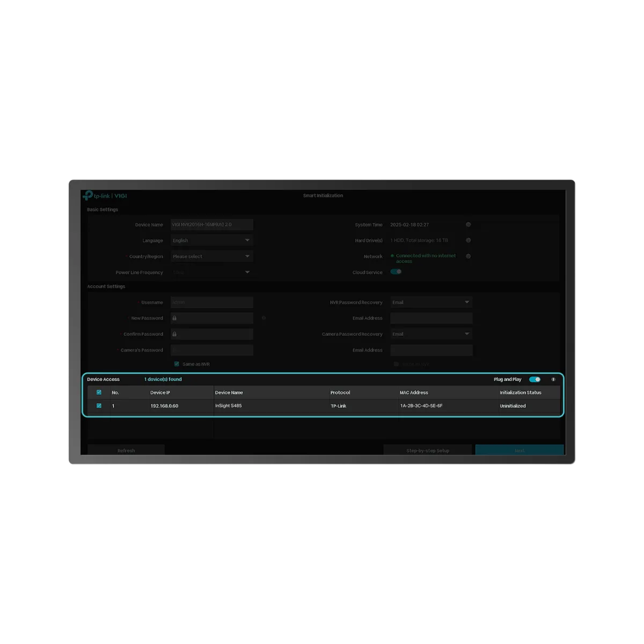The width and height of the screenshot is (644, 644).
Task: Click the Step-by-step Setup button
Action: point(428,450)
